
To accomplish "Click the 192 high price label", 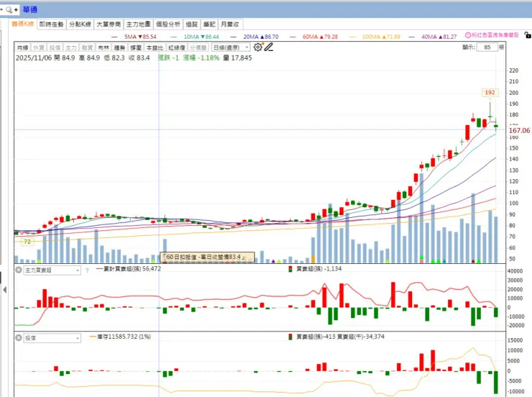I will click(x=490, y=92).
